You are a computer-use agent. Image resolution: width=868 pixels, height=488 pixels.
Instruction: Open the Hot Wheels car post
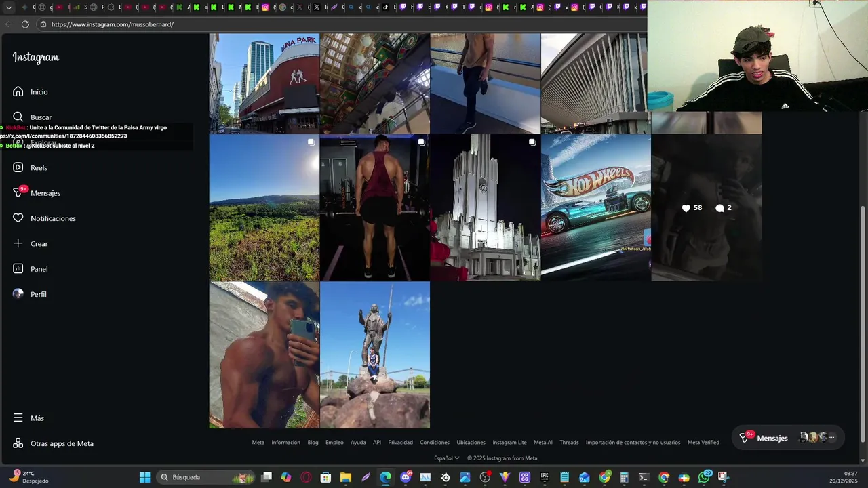[x=595, y=207]
